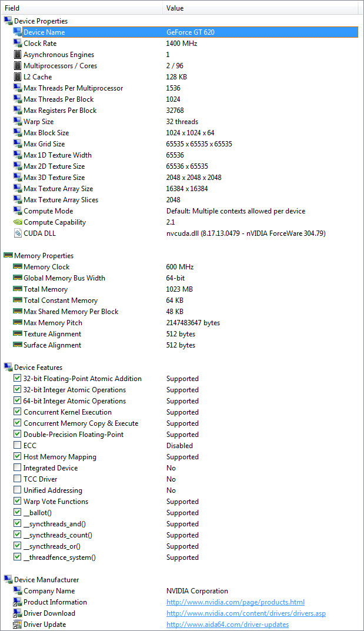Select the Total Constant Memory row
This screenshot has width=364, height=631.
[180, 300]
